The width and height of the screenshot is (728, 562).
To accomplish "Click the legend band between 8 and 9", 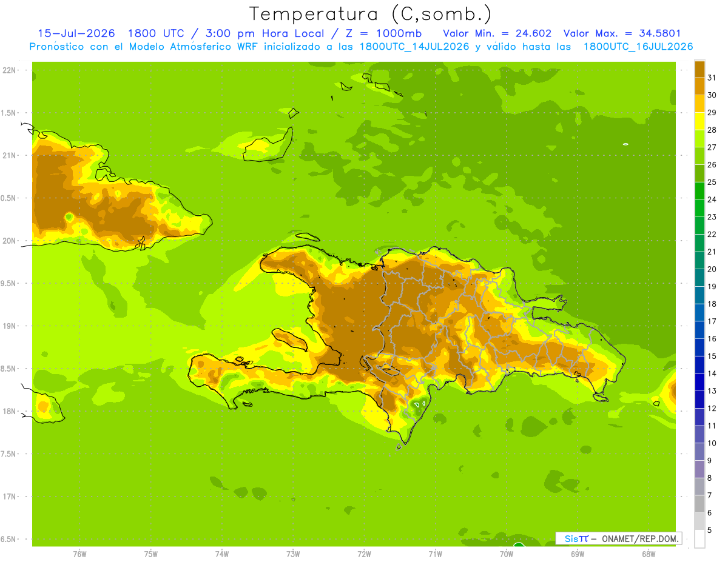I will pos(699,469).
